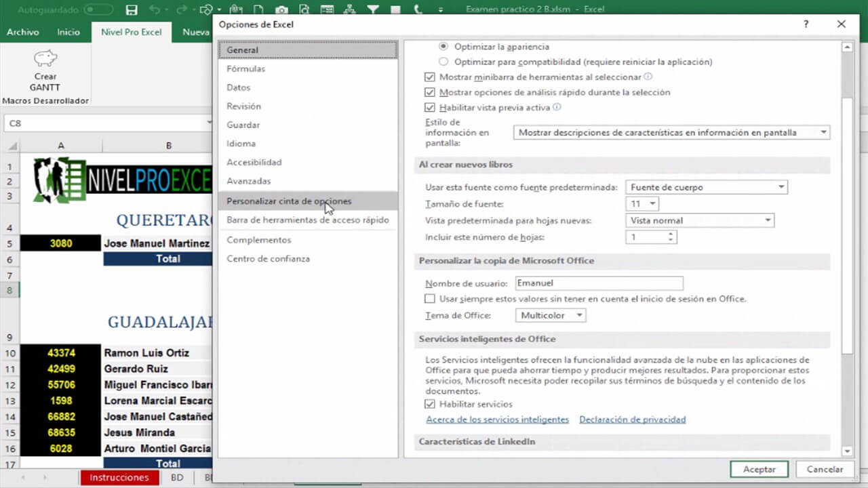Open the Vista normal default view dropdown
The width and height of the screenshot is (868, 488).
click(699, 220)
